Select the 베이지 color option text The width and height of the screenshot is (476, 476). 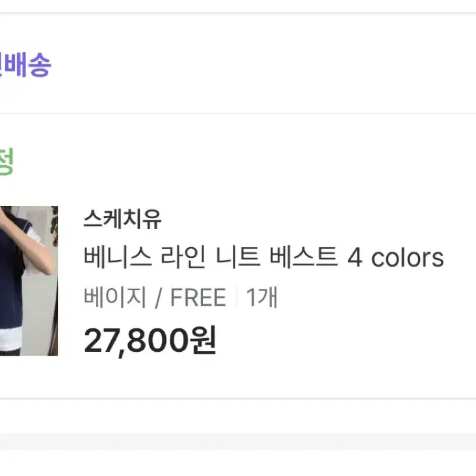pyautogui.click(x=114, y=297)
